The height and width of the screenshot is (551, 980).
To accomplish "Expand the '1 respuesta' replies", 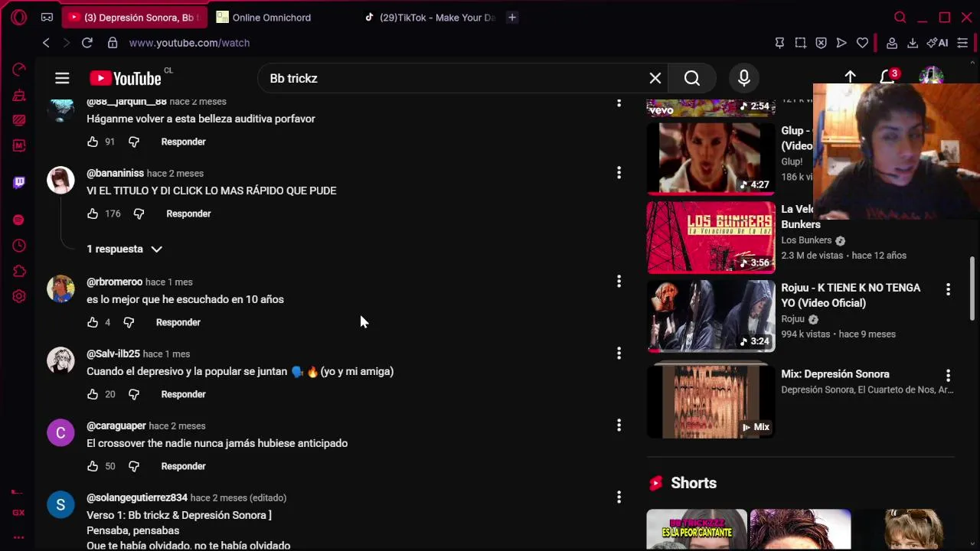I will pos(124,249).
